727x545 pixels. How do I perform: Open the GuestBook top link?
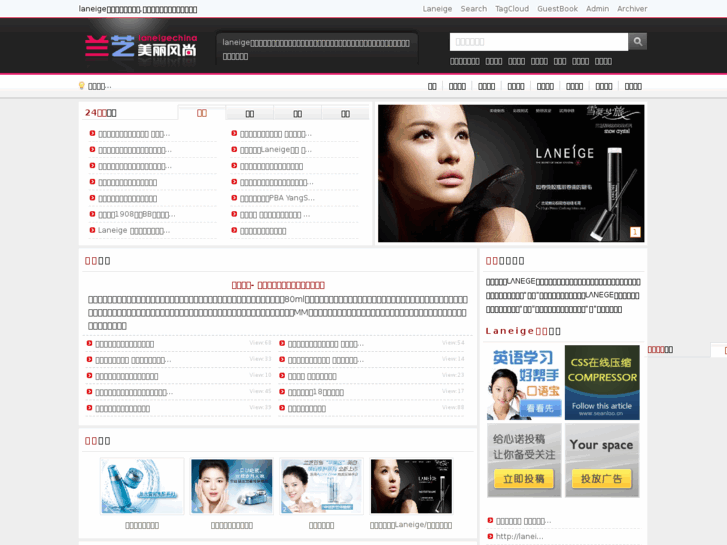[x=557, y=9]
